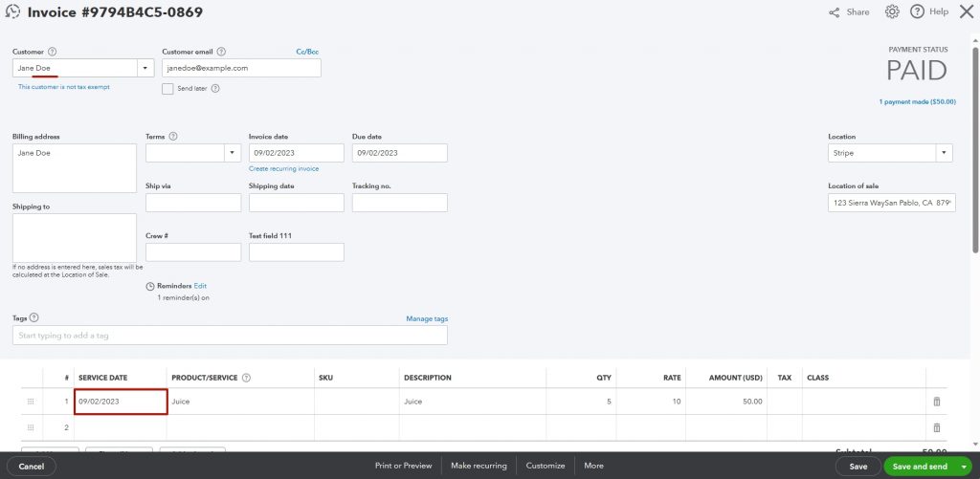The height and width of the screenshot is (479, 980).
Task: Click the help icon beside PRODUCT/SERVICE header
Action: 246,378
